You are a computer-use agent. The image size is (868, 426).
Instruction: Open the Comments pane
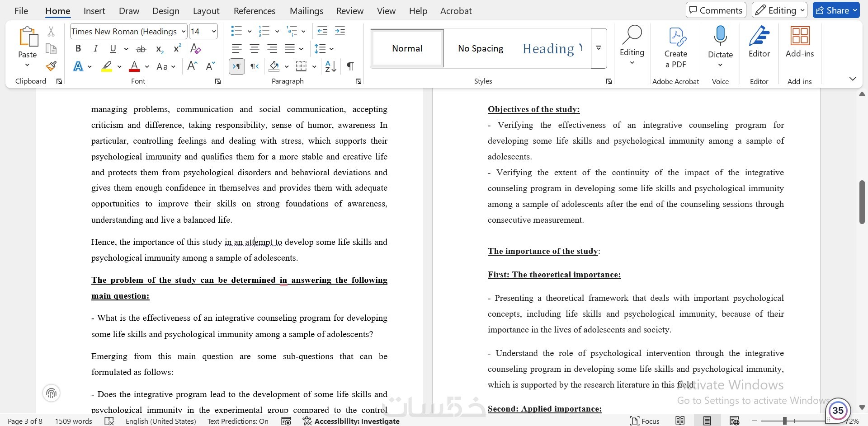click(716, 10)
